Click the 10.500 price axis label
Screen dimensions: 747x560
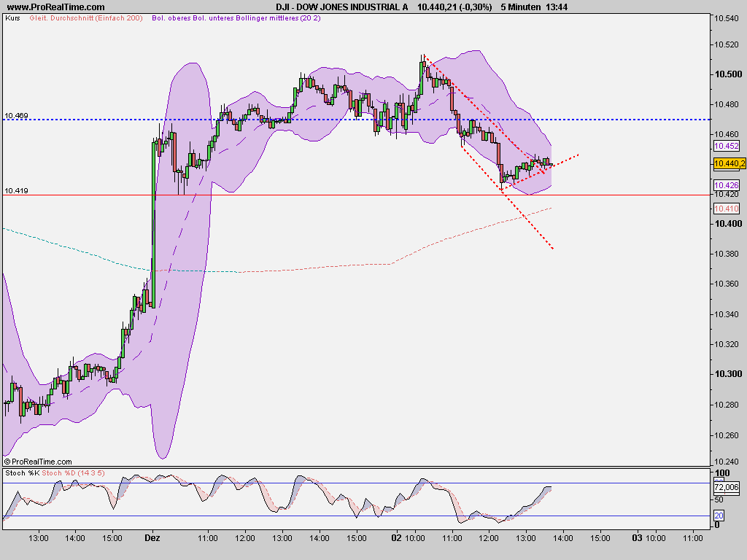[728, 74]
